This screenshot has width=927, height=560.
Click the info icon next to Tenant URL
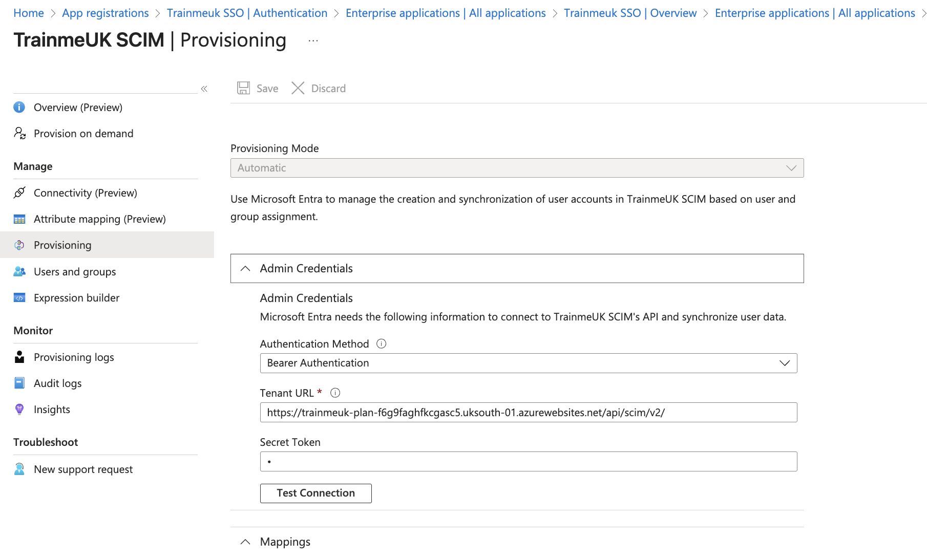point(335,393)
